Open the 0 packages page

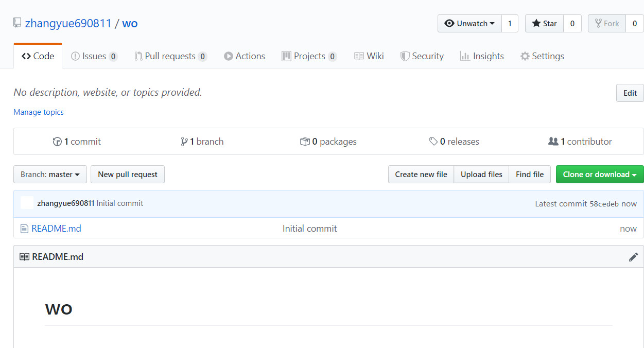pyautogui.click(x=328, y=142)
